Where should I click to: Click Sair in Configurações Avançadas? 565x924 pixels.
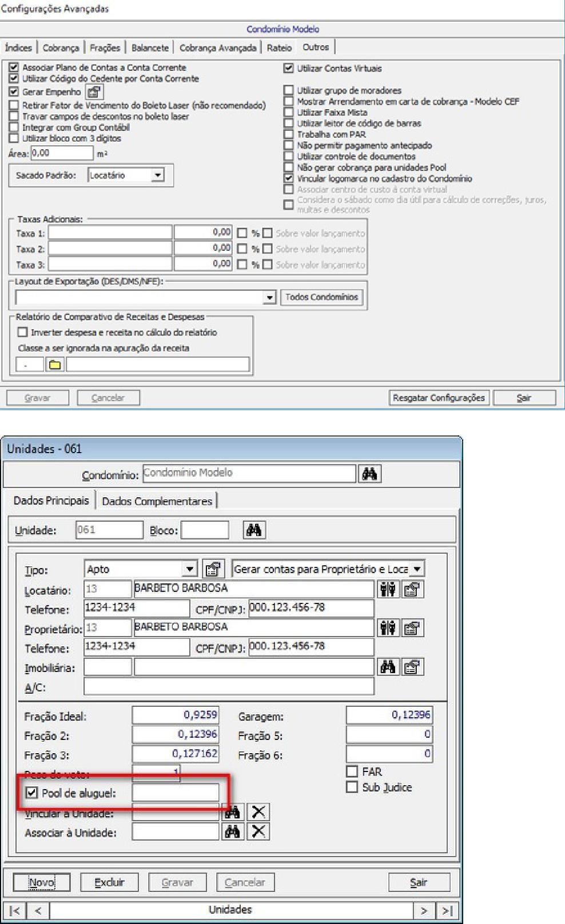point(524,398)
